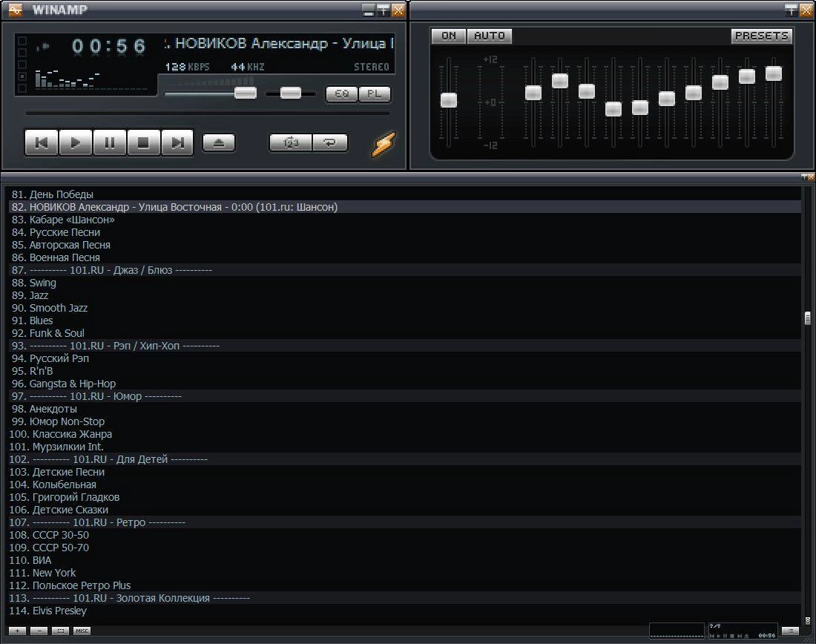816x644 pixels.
Task: Toggle the PL playlist window button
Action: click(374, 93)
